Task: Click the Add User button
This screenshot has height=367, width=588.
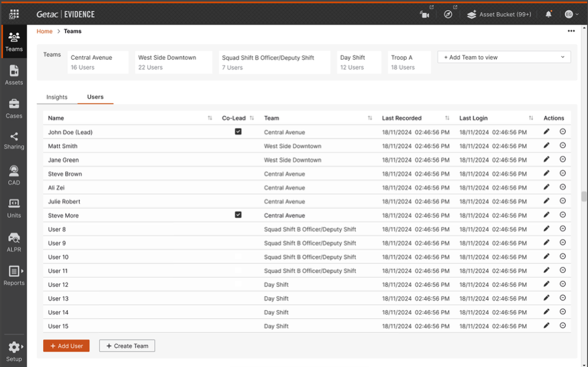Action: point(66,346)
